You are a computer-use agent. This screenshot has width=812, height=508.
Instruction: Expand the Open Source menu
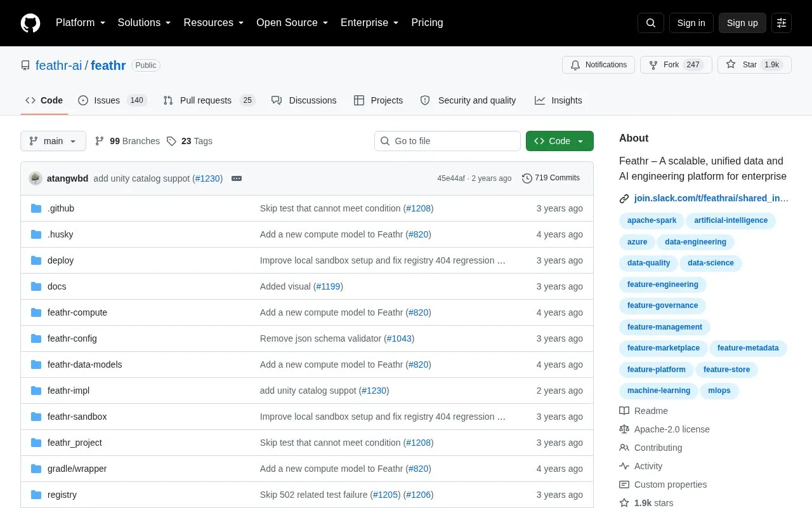pyautogui.click(x=292, y=23)
